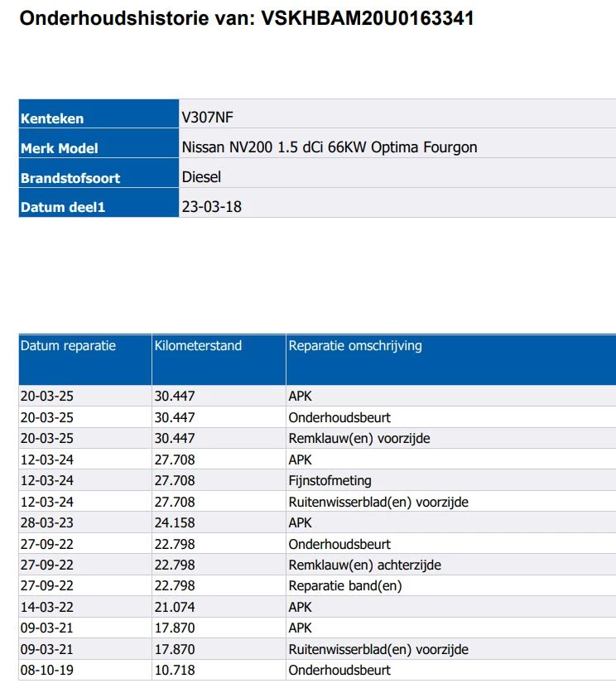Click the Onderhoudshistorie page title heading
Viewport: 616px width, 688px height.
pyautogui.click(x=247, y=18)
